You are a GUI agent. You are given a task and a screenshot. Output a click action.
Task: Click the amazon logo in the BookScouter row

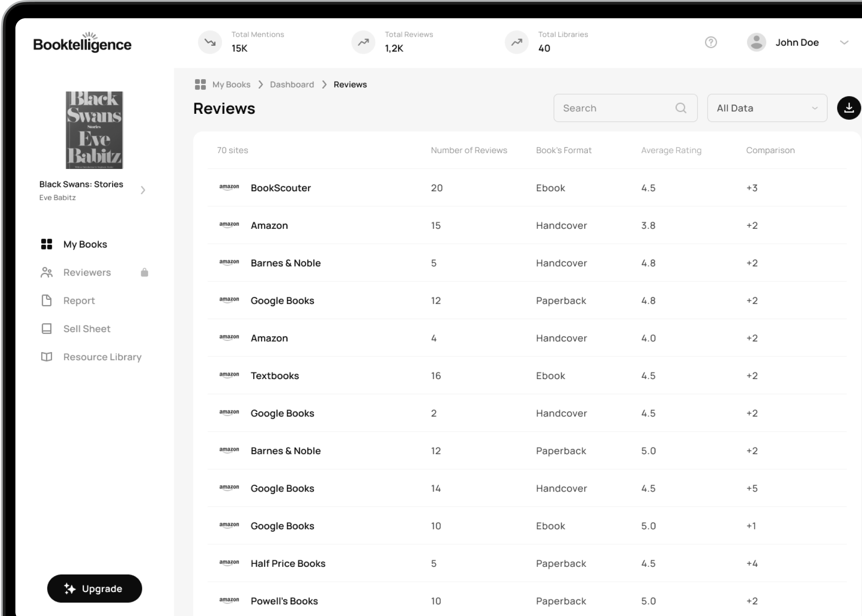pos(229,187)
